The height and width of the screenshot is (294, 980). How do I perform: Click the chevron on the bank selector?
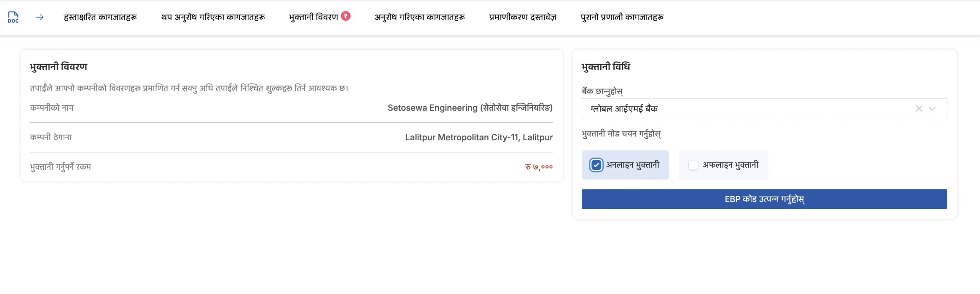(933, 109)
